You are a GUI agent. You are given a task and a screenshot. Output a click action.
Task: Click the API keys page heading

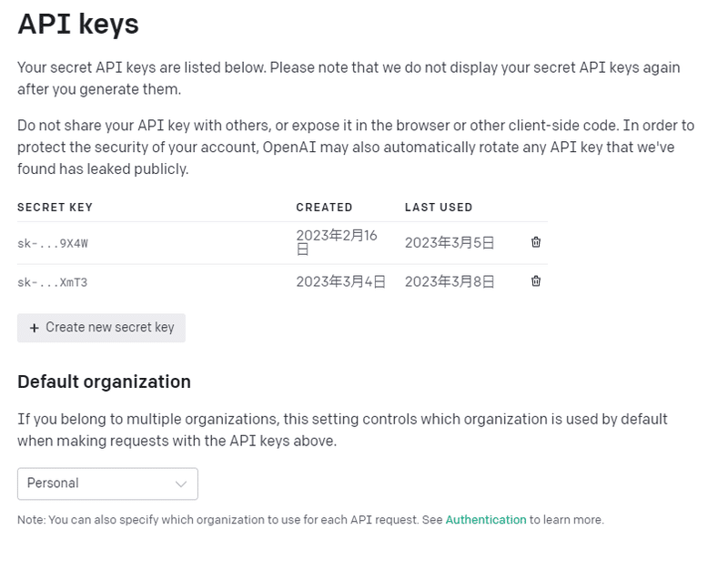(78, 25)
